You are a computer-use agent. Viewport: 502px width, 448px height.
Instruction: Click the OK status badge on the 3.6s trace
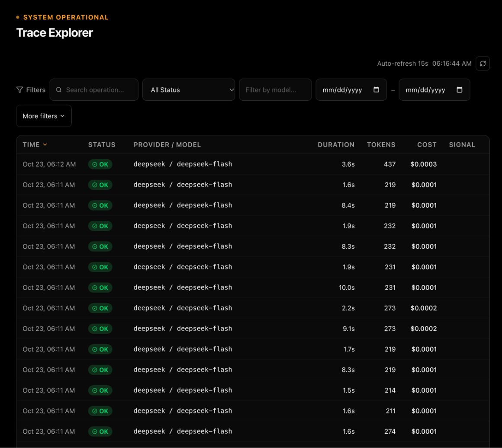[100, 164]
